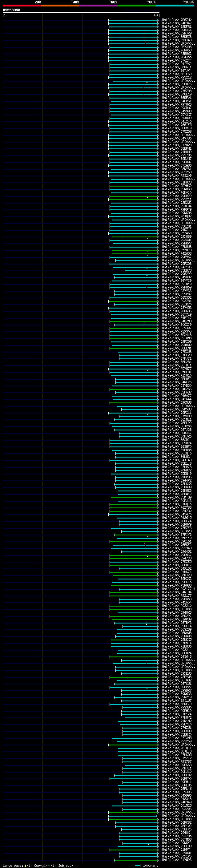The width and height of the screenshot is (197, 868).
Task: Open hit UniRef100_Q56ZM0
Action: click(177, 20)
